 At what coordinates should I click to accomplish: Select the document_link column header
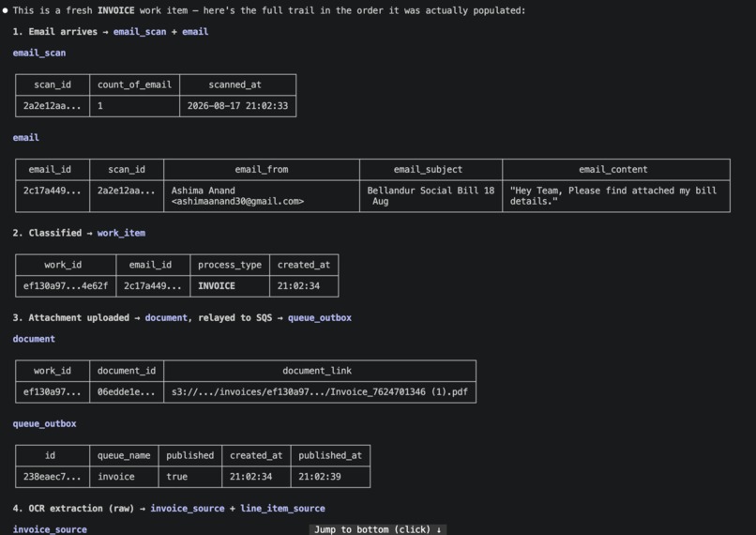click(x=320, y=371)
